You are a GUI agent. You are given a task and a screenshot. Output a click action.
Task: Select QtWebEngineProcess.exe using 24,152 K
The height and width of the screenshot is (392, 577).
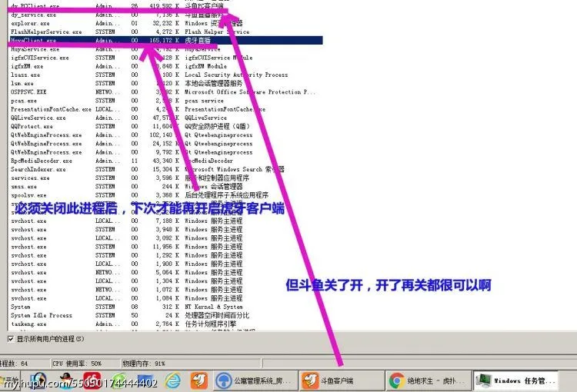point(165,144)
